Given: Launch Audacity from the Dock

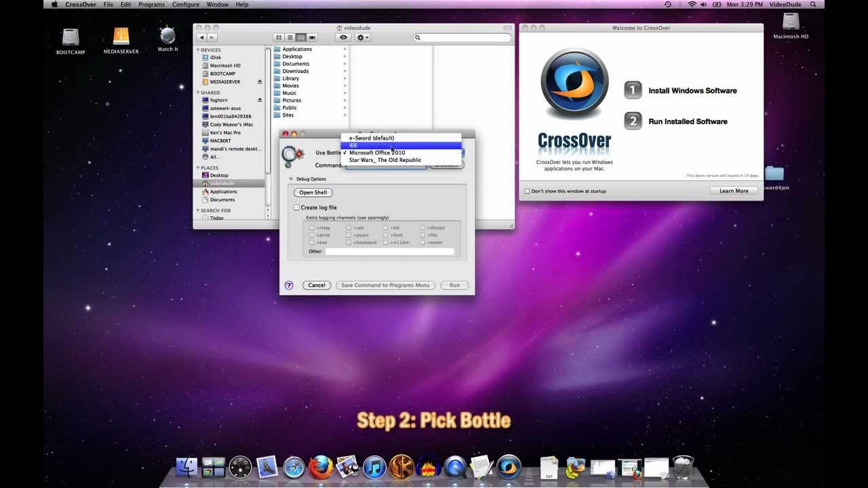Looking at the screenshot, I should pyautogui.click(x=428, y=467).
